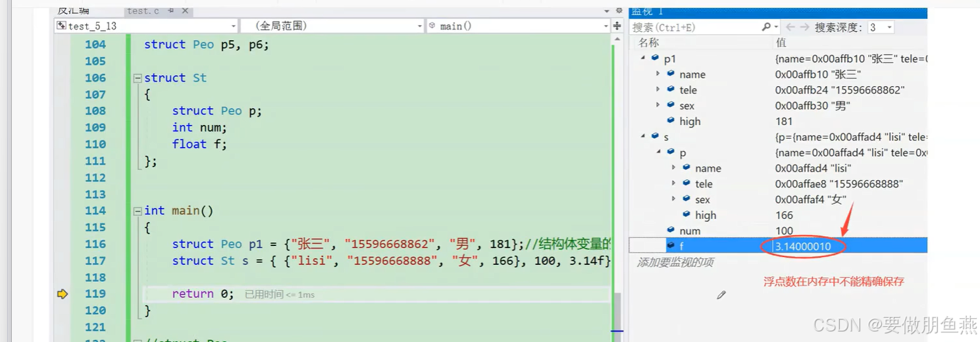Viewport: 980px width, 342px height.
Task: Switch to the test.c editor tab
Action: (x=143, y=11)
